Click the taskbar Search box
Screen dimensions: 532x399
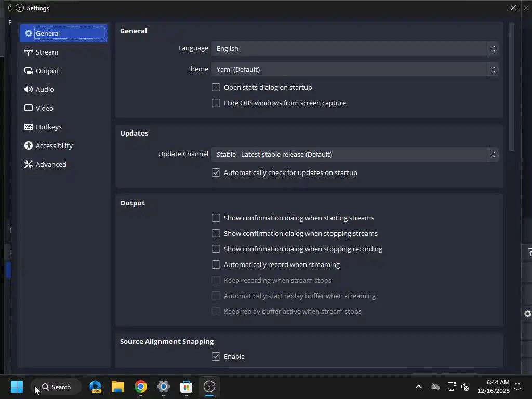56,387
